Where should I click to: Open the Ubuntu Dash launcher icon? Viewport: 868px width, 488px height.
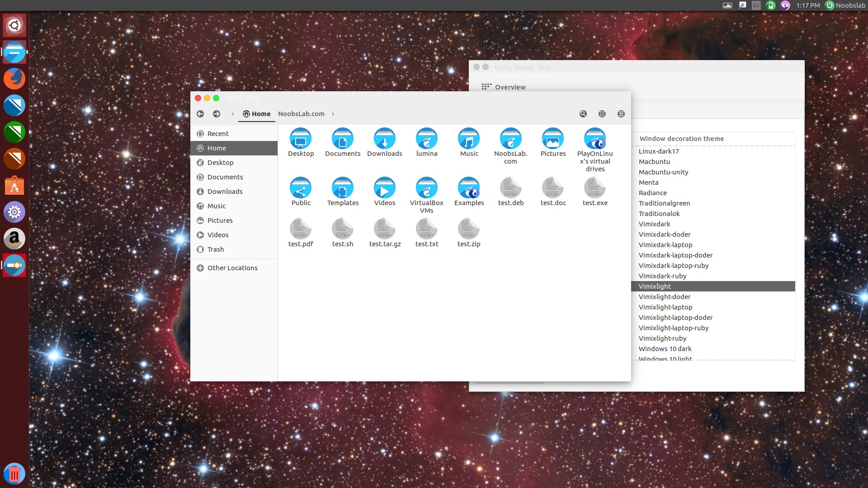14,26
